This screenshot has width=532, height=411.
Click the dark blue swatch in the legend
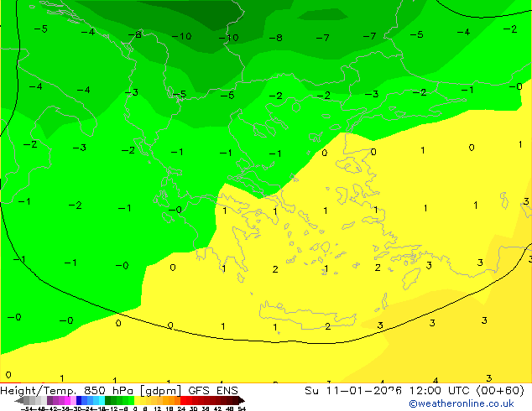pos(79,400)
